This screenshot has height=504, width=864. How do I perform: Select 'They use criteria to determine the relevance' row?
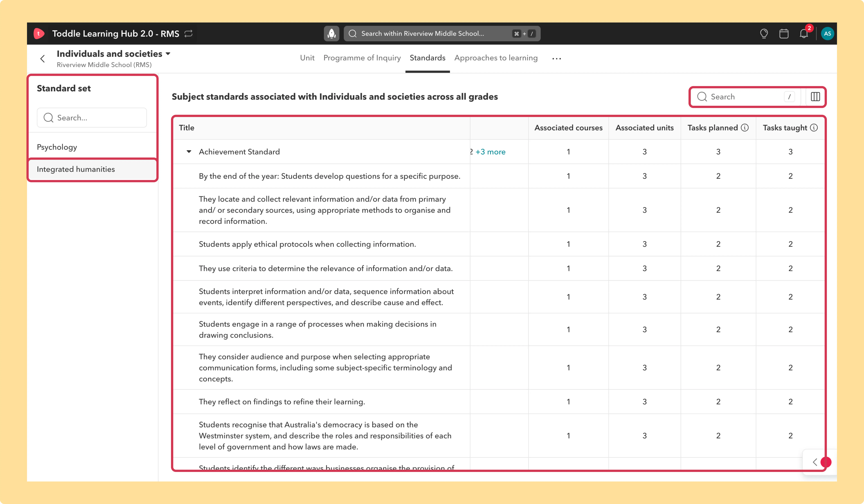click(x=326, y=268)
